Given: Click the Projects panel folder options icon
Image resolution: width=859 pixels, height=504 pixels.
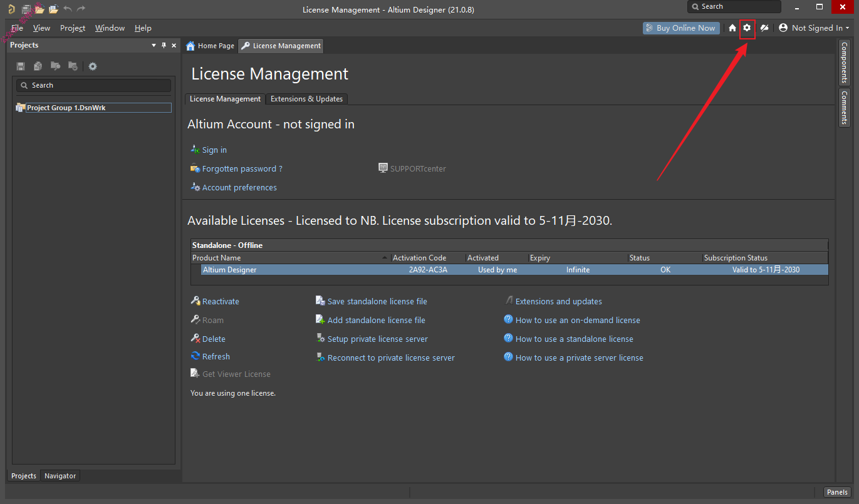Looking at the screenshot, I should 73,66.
